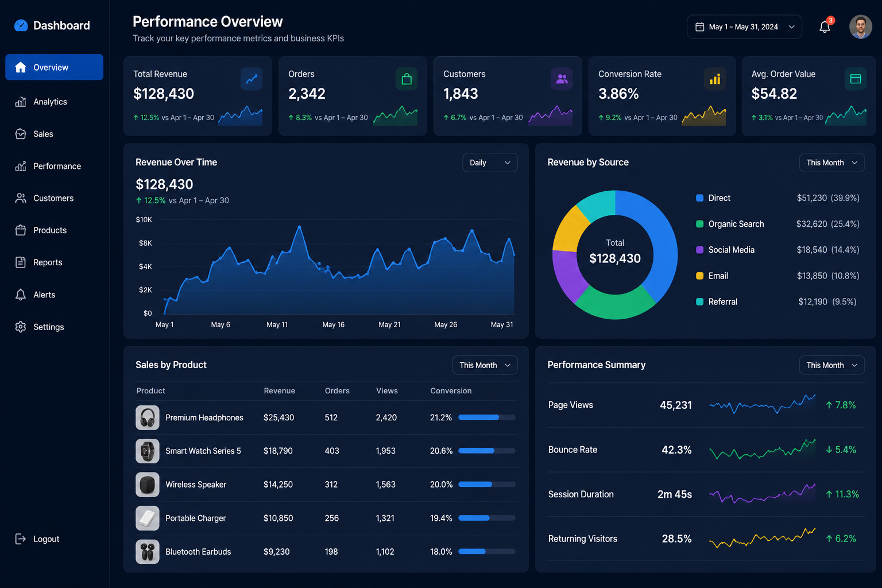Click the Conversion Rate bar chart icon
The width and height of the screenshot is (882, 588).
(715, 79)
